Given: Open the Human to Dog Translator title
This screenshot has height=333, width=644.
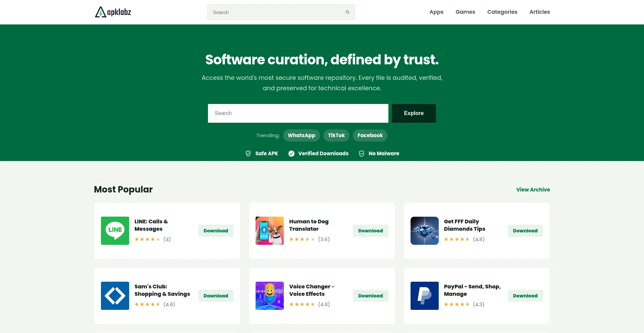Looking at the screenshot, I should pos(309,225).
